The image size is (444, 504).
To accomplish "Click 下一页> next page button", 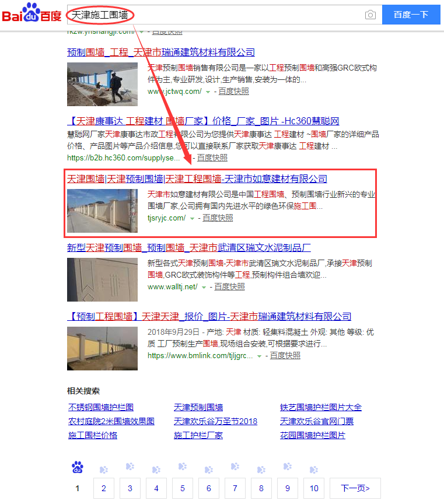I will [355, 488].
